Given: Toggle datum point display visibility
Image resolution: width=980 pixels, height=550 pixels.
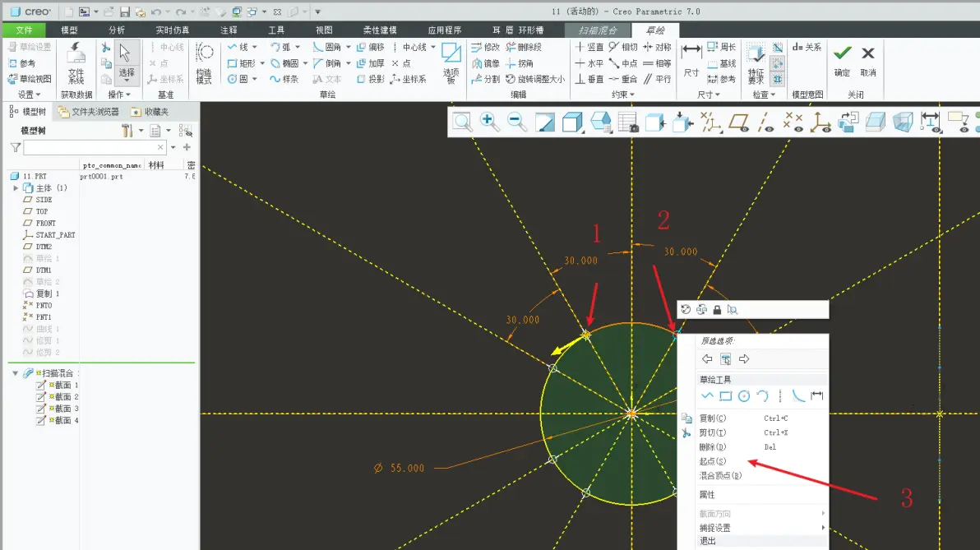Looking at the screenshot, I should (x=793, y=121).
